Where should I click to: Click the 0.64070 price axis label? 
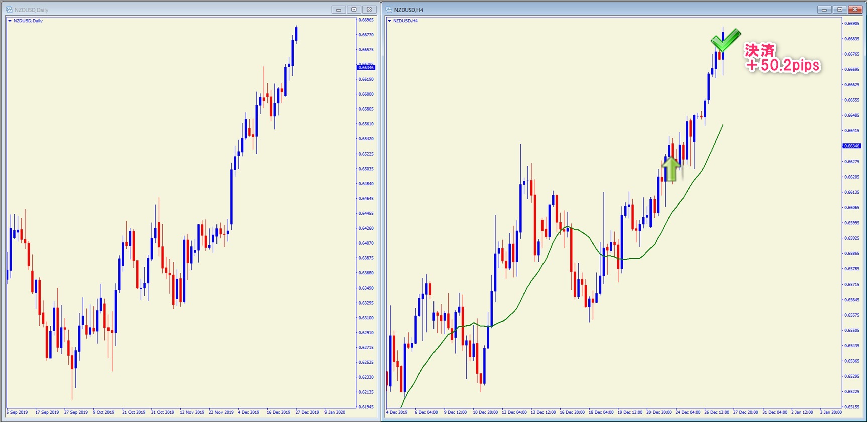[x=366, y=243]
